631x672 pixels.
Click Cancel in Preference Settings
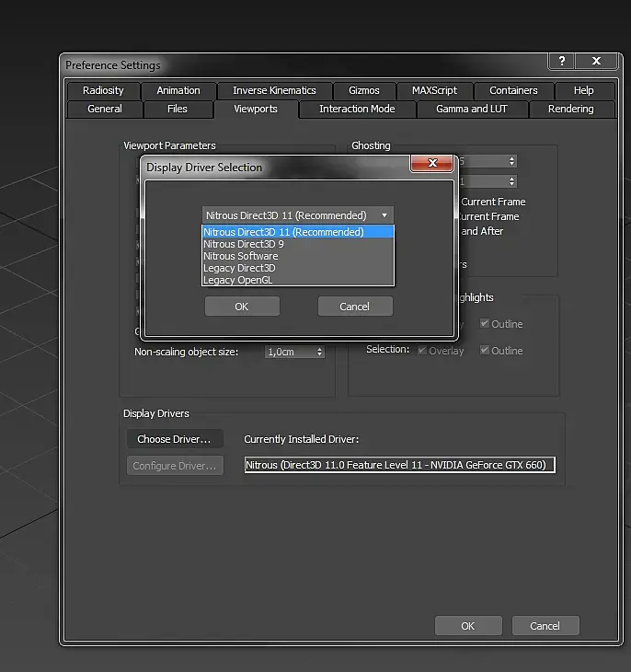point(545,626)
